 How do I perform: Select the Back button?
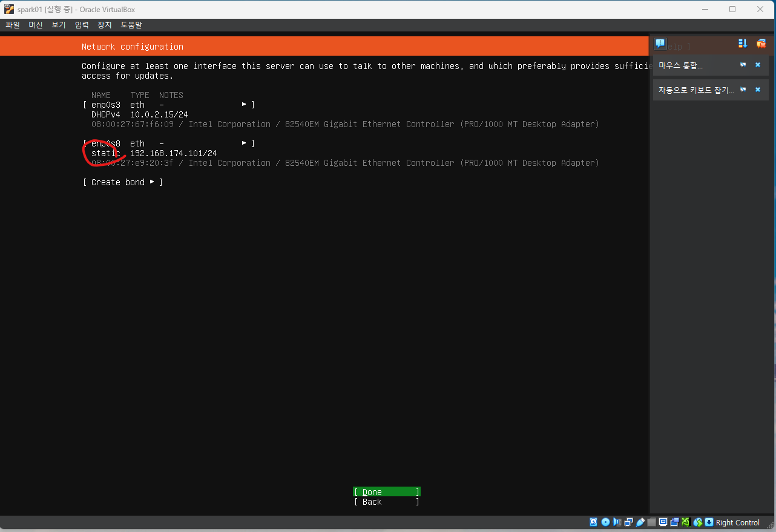(x=387, y=502)
